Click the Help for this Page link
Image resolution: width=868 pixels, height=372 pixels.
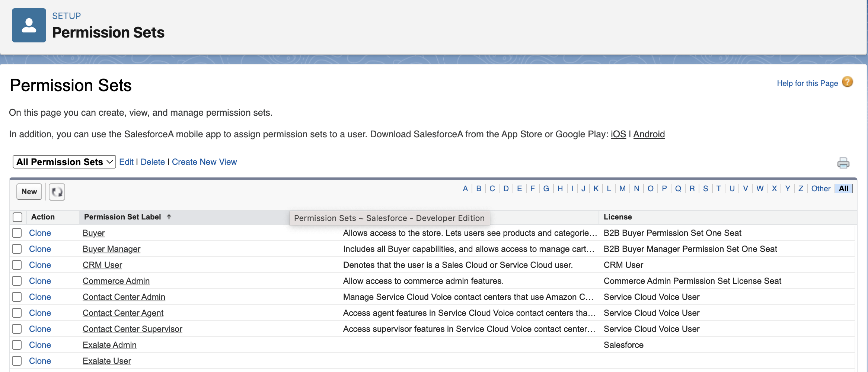pyautogui.click(x=807, y=83)
